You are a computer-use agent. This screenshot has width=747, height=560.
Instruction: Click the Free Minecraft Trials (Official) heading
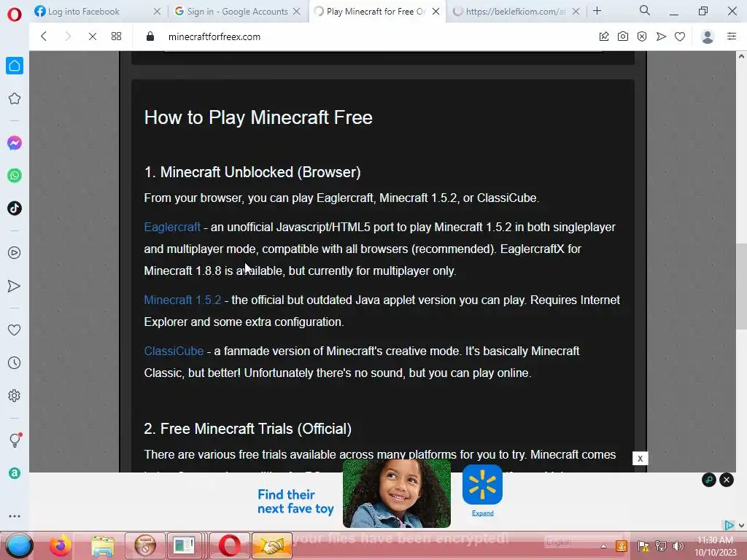click(248, 429)
